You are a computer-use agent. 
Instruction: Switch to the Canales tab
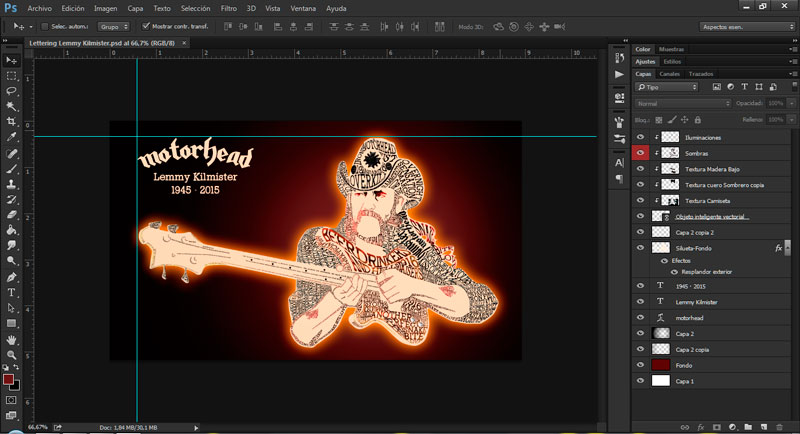click(669, 74)
